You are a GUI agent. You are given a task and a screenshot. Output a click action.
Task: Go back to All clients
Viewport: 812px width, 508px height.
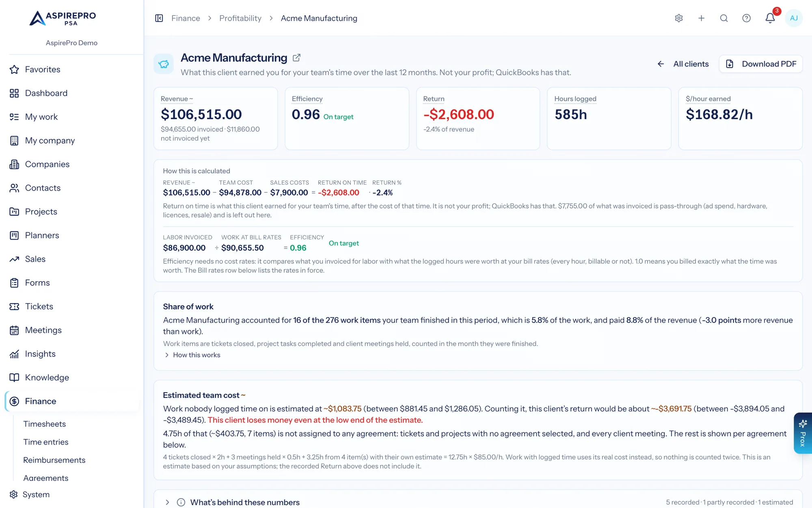pyautogui.click(x=683, y=64)
